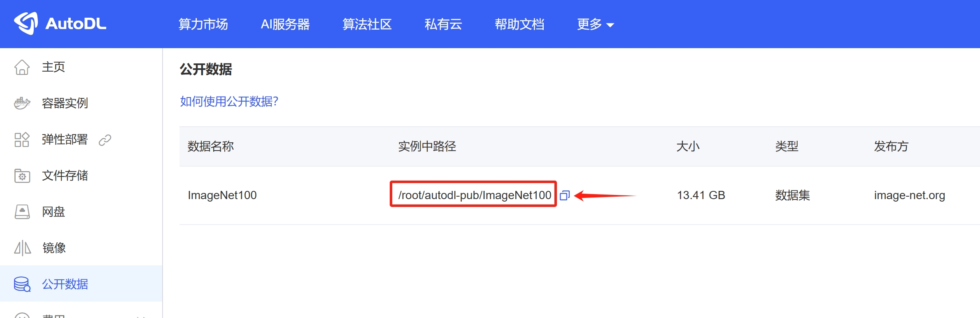Copy the ImageNet100 path using copy icon

(565, 195)
